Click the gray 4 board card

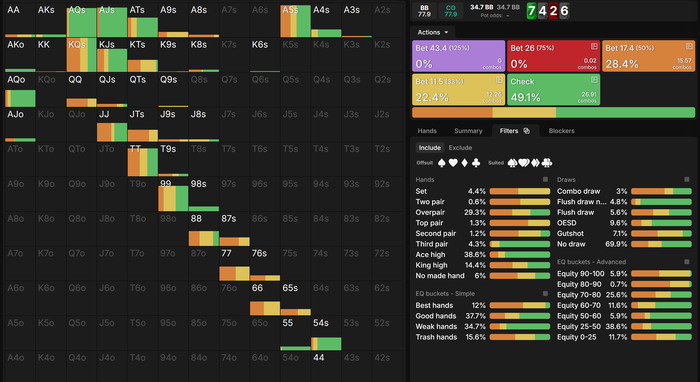[x=542, y=11]
